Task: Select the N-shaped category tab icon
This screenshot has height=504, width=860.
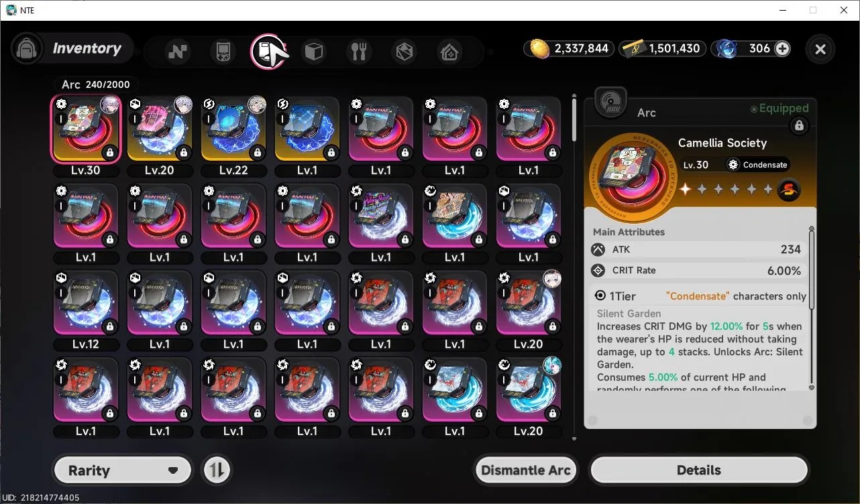Action: [178, 52]
